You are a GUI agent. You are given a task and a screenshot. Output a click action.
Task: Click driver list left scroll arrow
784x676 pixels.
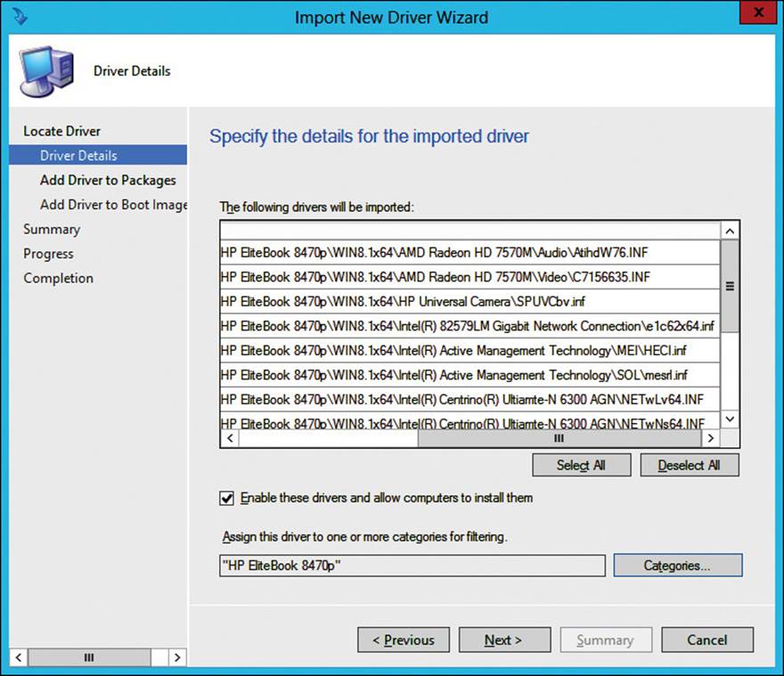click(x=230, y=438)
